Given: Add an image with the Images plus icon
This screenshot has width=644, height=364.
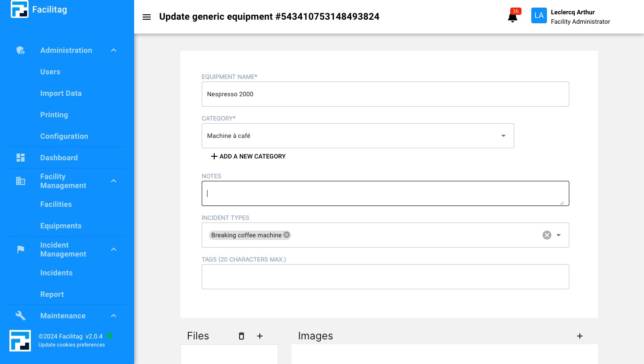Looking at the screenshot, I should point(580,336).
